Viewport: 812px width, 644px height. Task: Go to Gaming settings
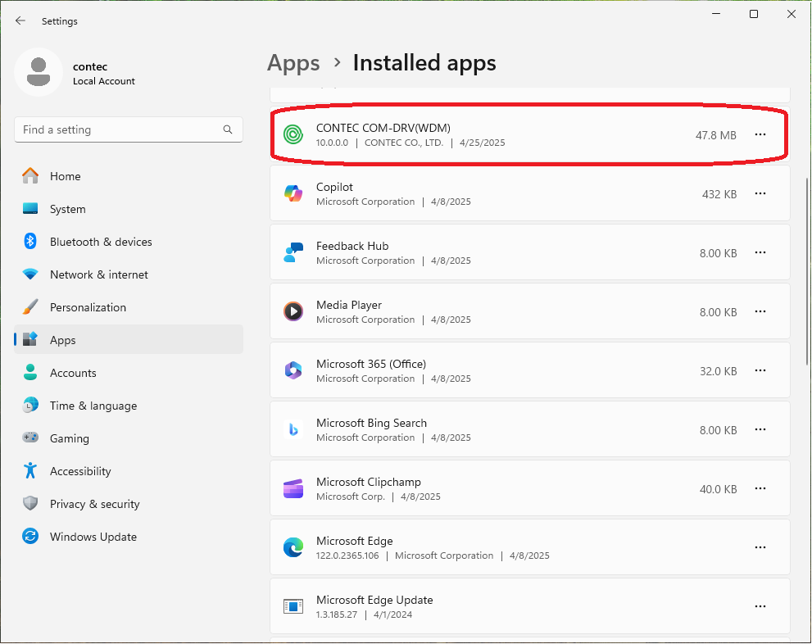click(x=129, y=438)
